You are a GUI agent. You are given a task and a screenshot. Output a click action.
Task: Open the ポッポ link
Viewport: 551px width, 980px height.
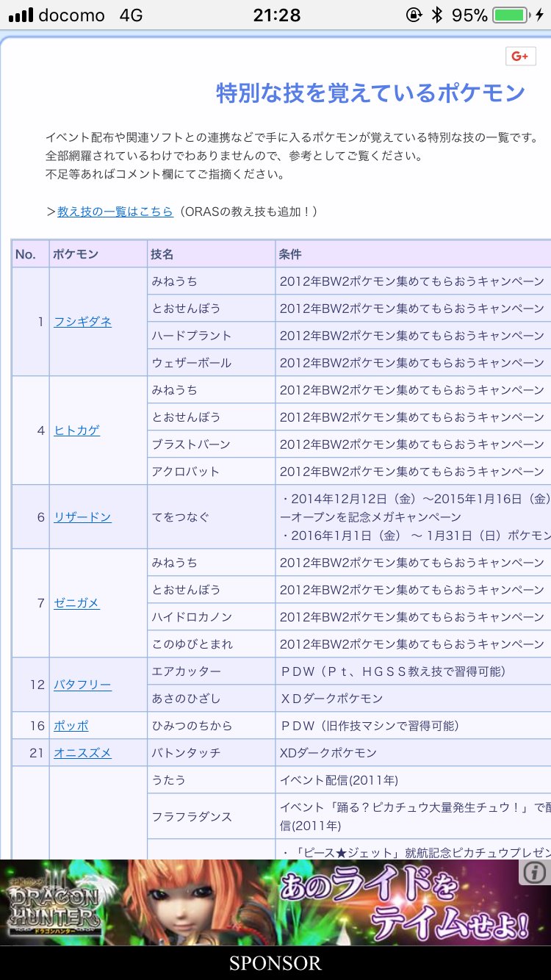point(71,726)
